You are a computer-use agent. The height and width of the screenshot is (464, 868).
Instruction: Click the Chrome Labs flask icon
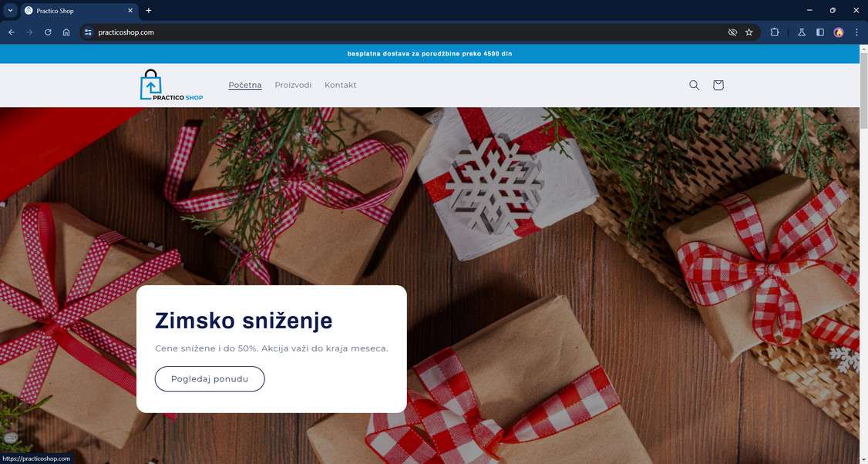click(802, 32)
